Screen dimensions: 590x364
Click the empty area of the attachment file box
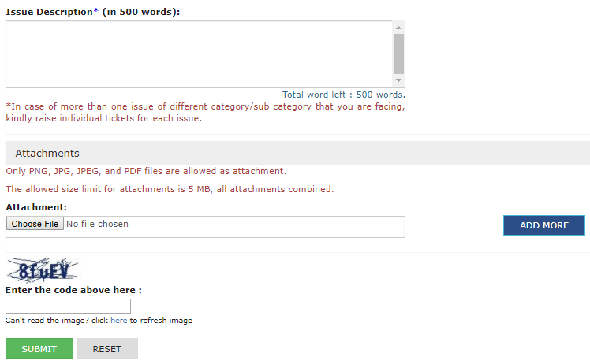click(x=263, y=227)
